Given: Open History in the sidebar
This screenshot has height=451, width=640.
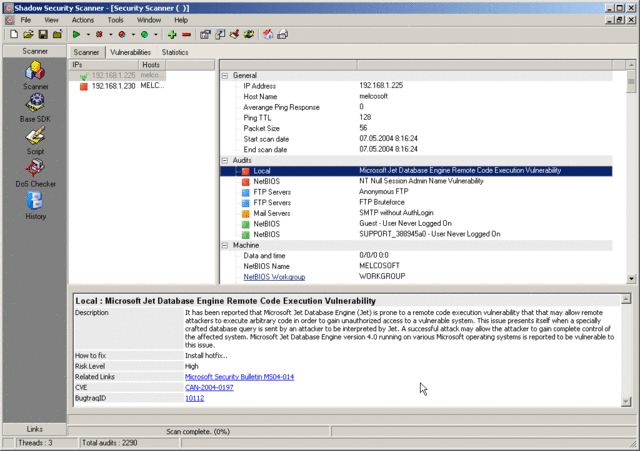Looking at the screenshot, I should pos(36,206).
